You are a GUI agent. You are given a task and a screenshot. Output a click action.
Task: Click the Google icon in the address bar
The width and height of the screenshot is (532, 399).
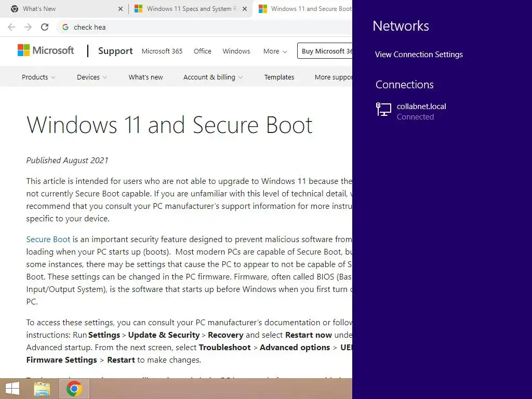click(x=65, y=27)
